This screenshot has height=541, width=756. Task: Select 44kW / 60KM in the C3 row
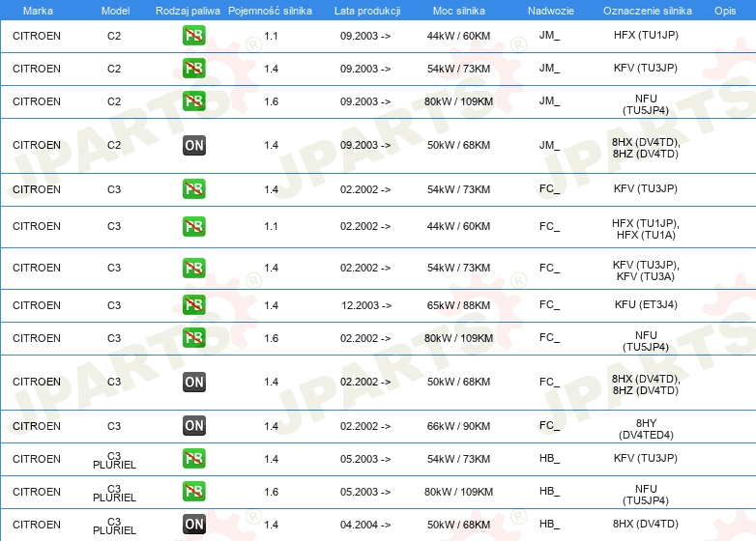pyautogui.click(x=458, y=226)
